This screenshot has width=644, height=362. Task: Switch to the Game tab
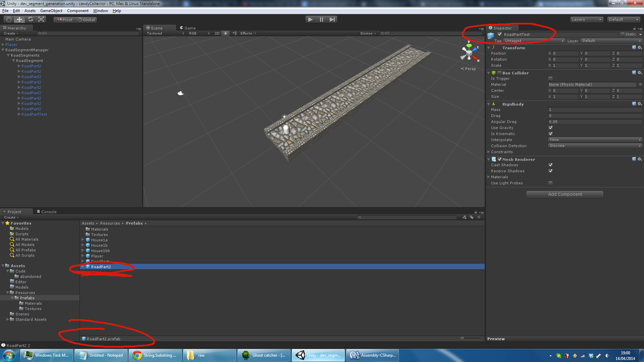click(188, 28)
